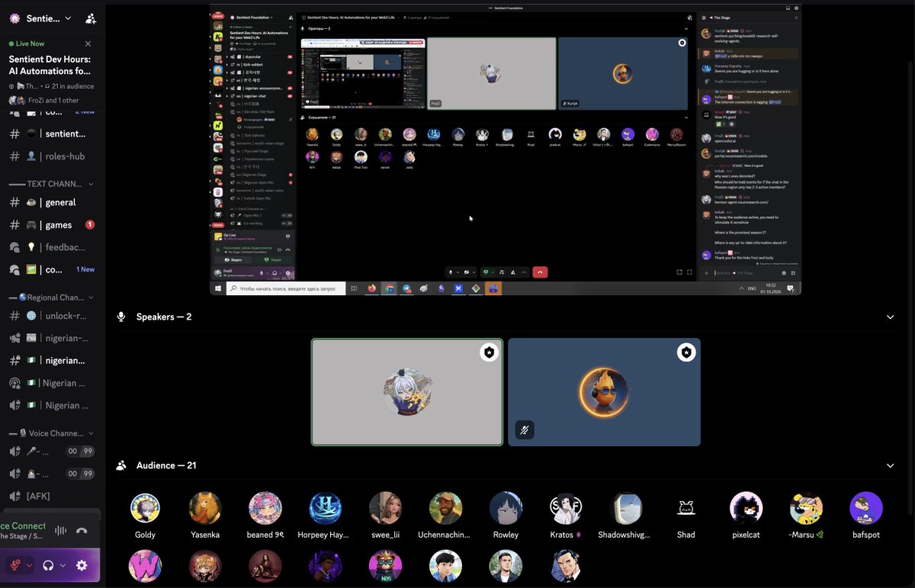Open the pink W audience avatar
This screenshot has width=915, height=588.
point(145,566)
